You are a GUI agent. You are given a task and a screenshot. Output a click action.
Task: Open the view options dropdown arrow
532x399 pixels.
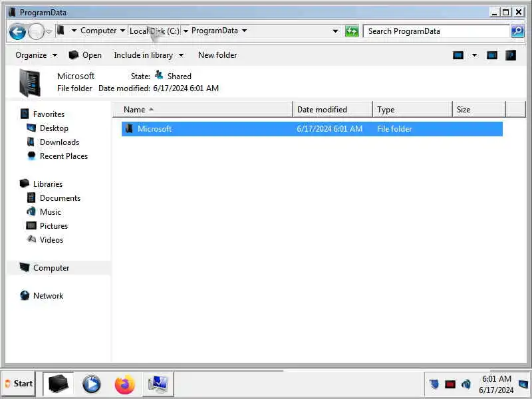coord(474,55)
